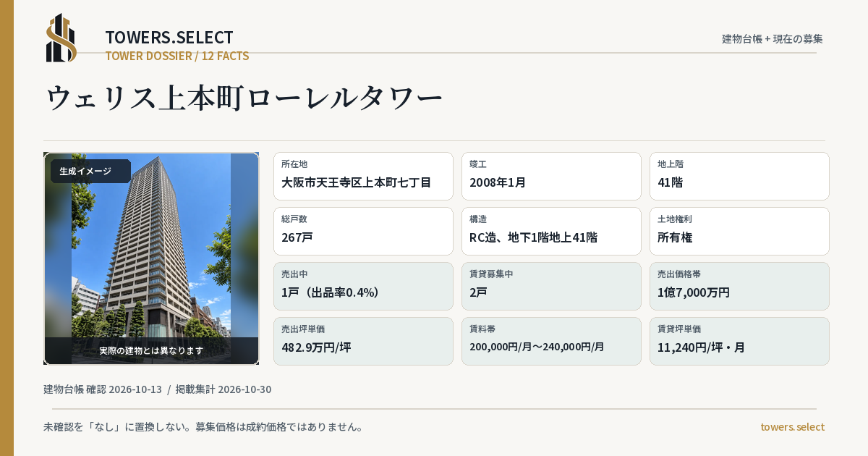Select the 構造 card showing RC造、地下1階地上41階
The height and width of the screenshot is (456, 868).
551,231
